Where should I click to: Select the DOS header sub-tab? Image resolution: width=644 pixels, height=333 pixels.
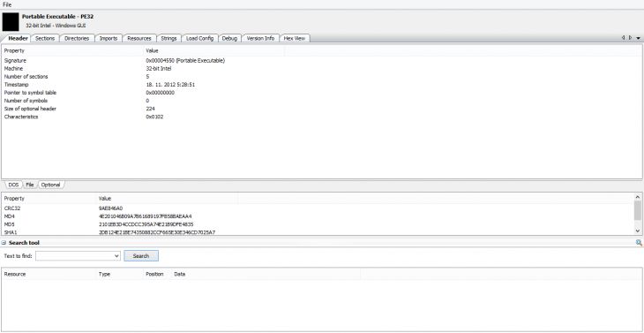pos(13,185)
